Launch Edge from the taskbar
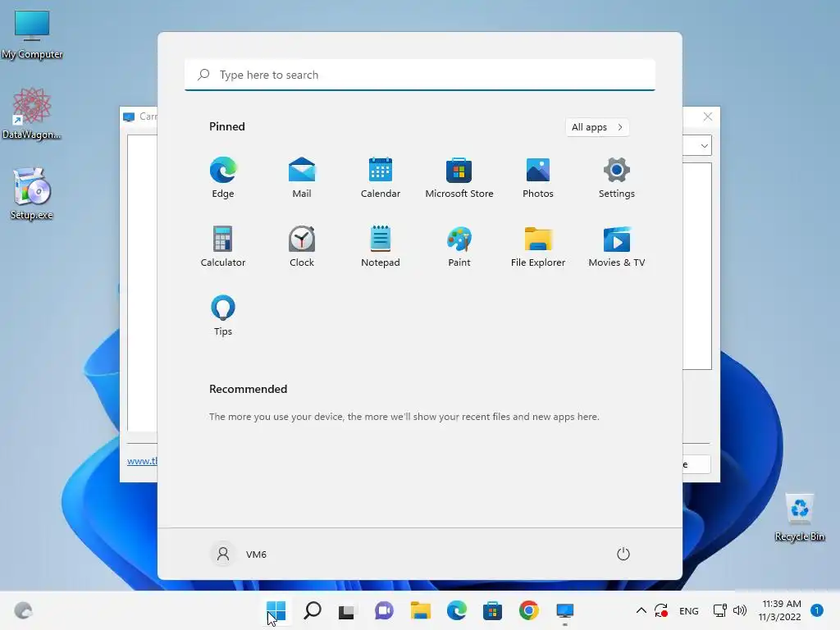This screenshot has height=630, width=840. (x=456, y=610)
